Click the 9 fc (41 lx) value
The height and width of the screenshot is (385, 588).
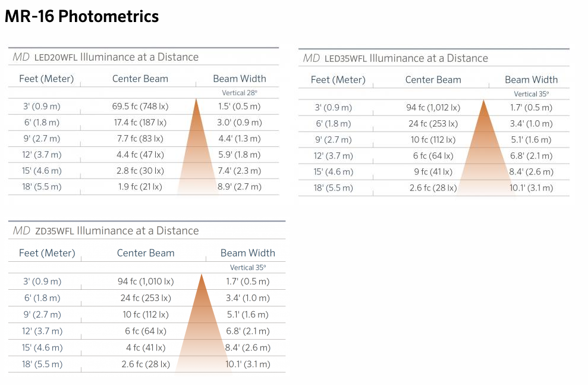point(433,172)
